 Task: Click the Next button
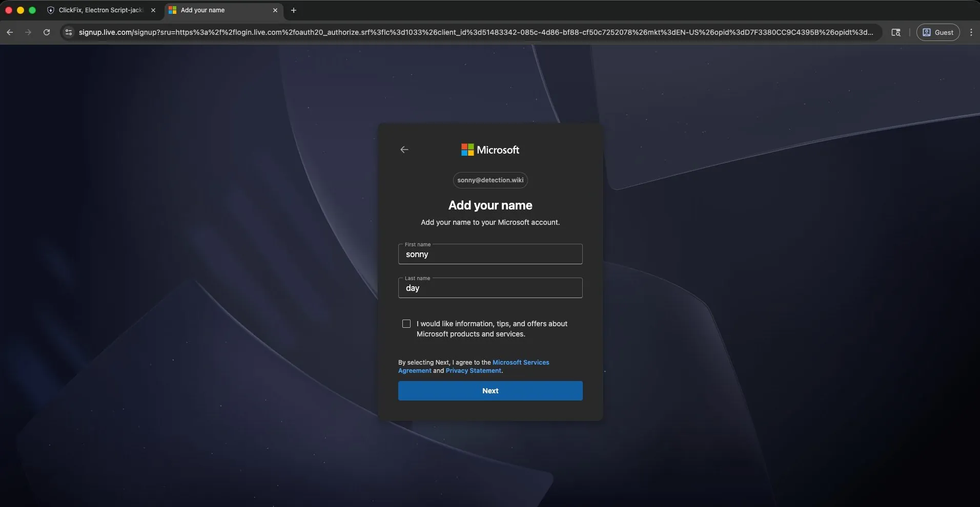pos(491,391)
